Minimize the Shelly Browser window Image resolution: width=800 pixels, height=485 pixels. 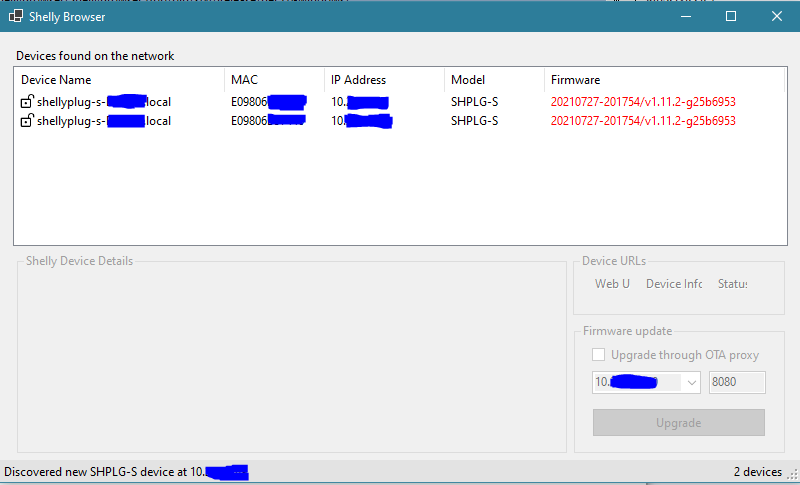click(x=686, y=16)
